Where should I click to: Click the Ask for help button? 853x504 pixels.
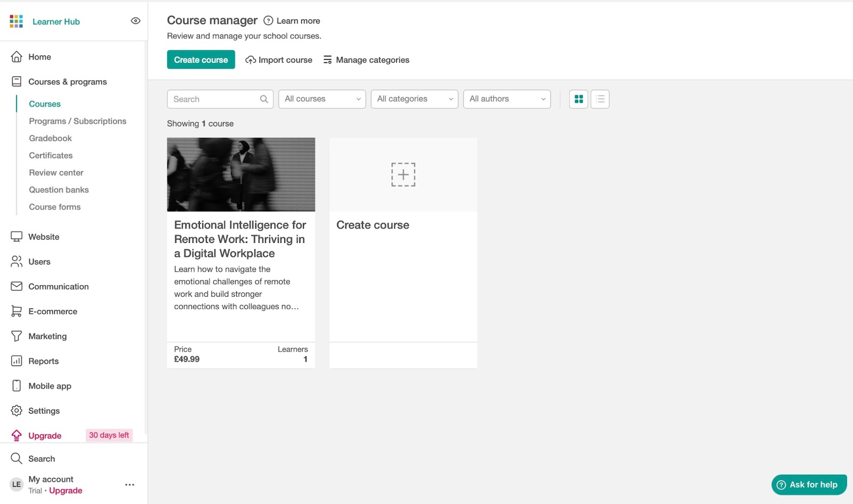click(809, 485)
